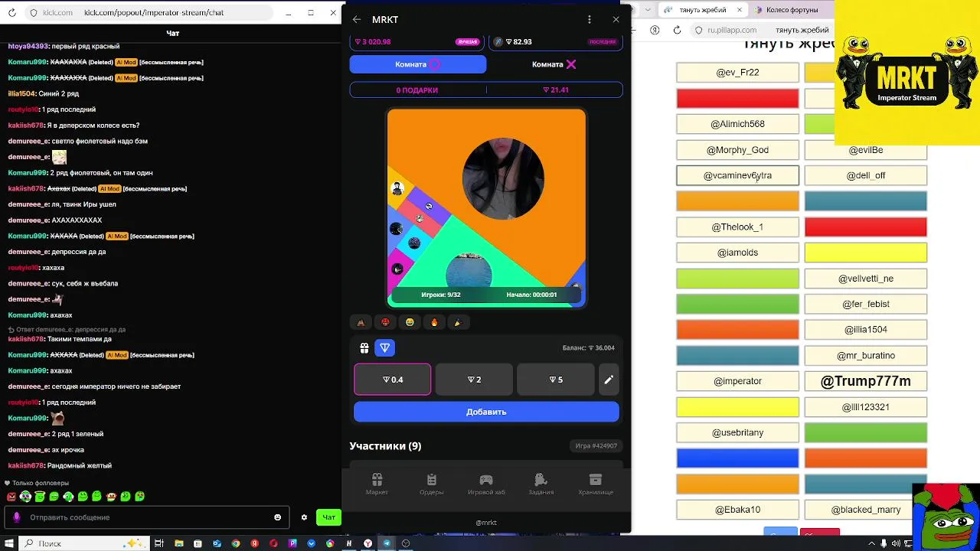Click the Поиск taskbar search box

(84, 543)
